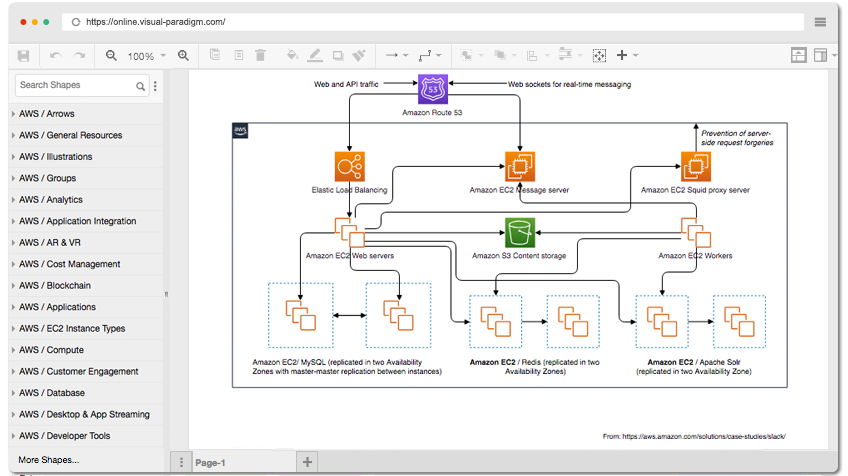Viewport: 848px width, 476px height.
Task: Select the EC2 Squid proxy server icon
Action: [x=695, y=166]
